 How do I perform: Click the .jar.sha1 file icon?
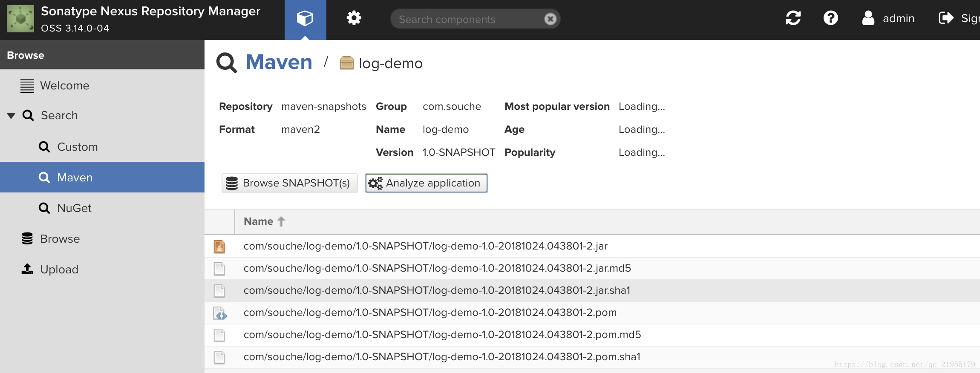point(219,291)
